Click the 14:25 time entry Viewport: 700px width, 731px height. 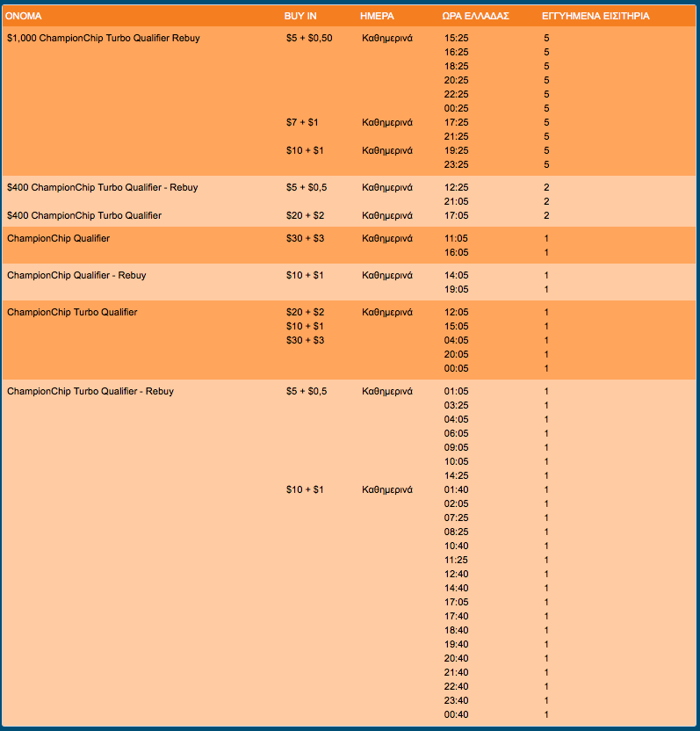pos(456,475)
